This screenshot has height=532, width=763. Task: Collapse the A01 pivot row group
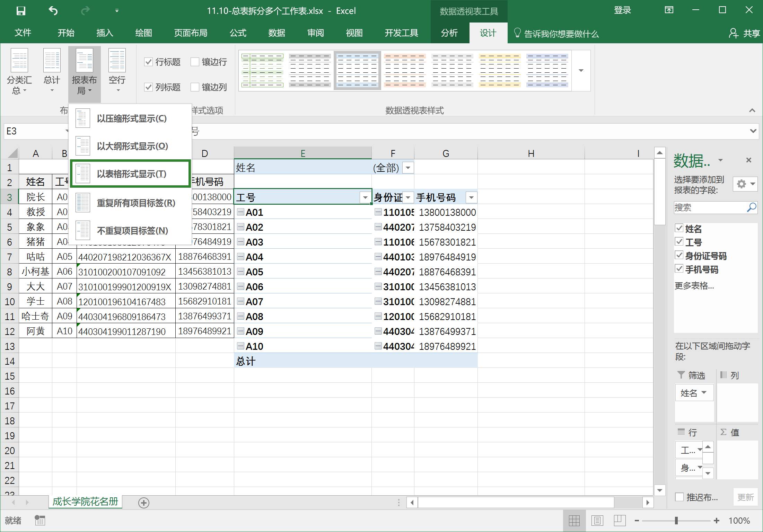coord(240,212)
